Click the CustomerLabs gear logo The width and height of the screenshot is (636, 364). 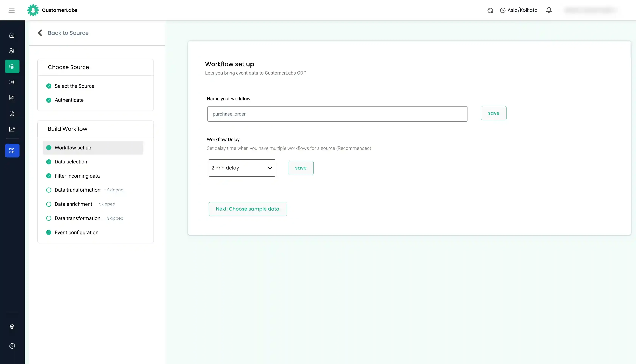pyautogui.click(x=33, y=10)
